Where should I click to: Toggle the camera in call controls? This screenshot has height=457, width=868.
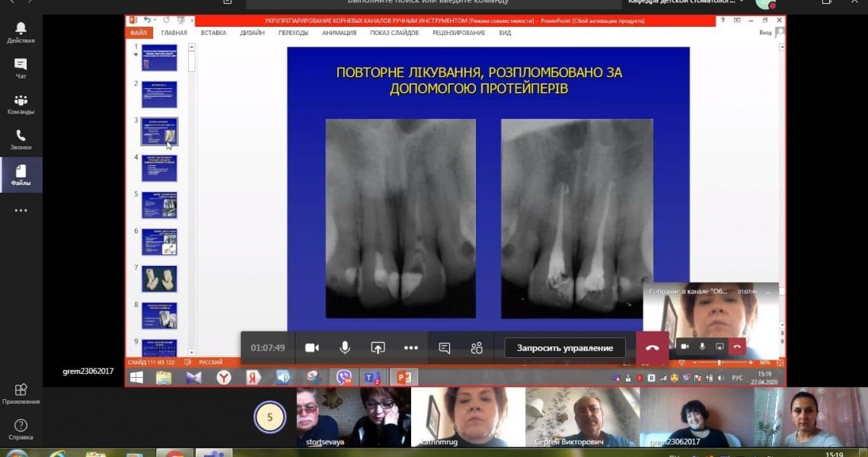311,348
